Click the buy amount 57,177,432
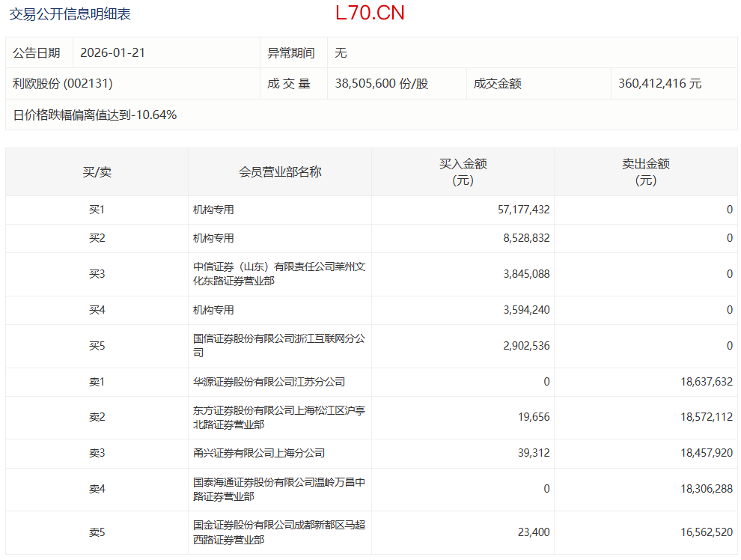The image size is (741, 560). point(523,210)
